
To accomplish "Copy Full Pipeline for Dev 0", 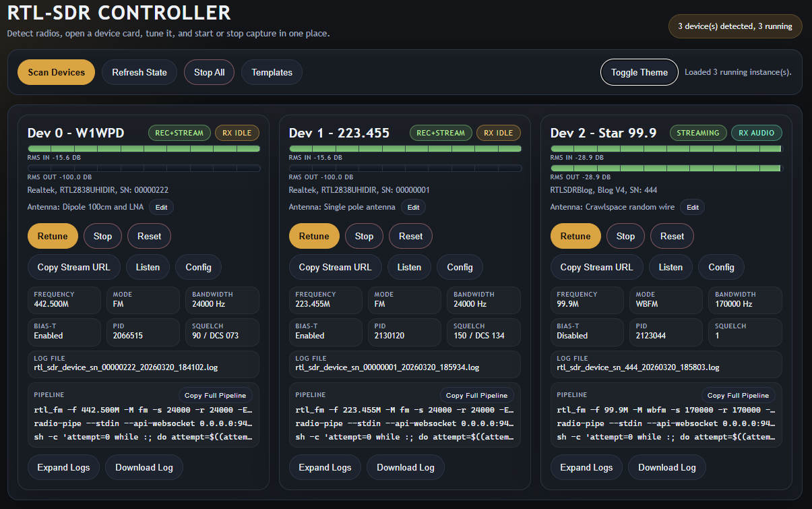I will [x=216, y=396].
